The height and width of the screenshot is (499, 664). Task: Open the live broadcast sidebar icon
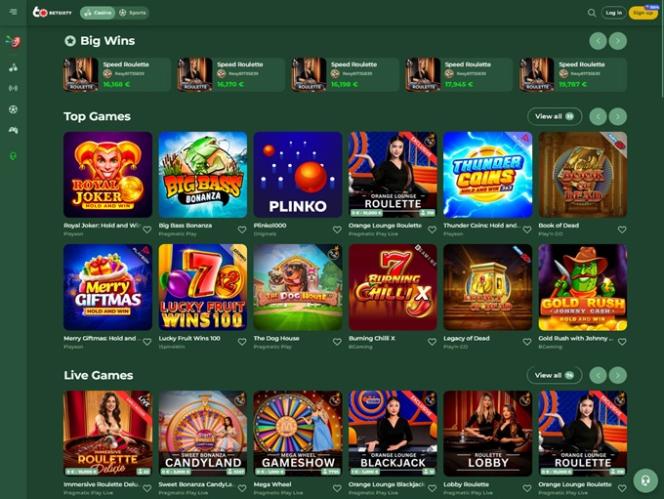coord(13,88)
